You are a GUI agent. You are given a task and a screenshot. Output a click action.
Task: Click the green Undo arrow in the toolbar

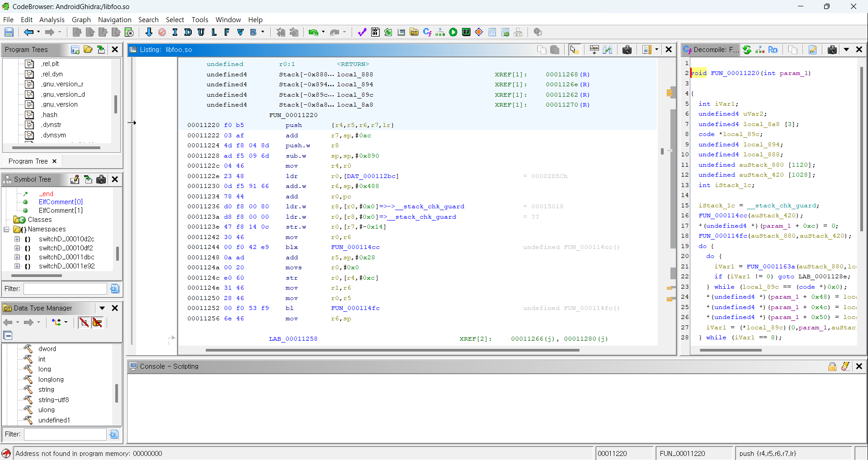313,32
